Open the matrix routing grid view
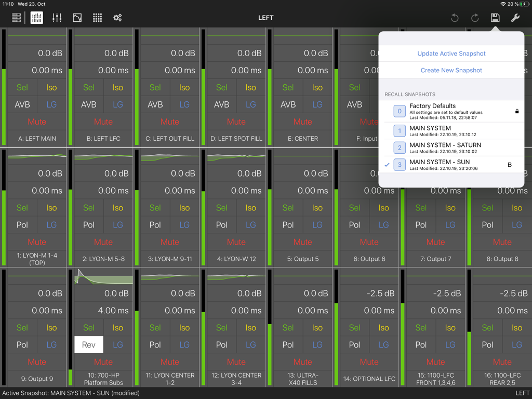This screenshot has height=399, width=532. point(97,18)
